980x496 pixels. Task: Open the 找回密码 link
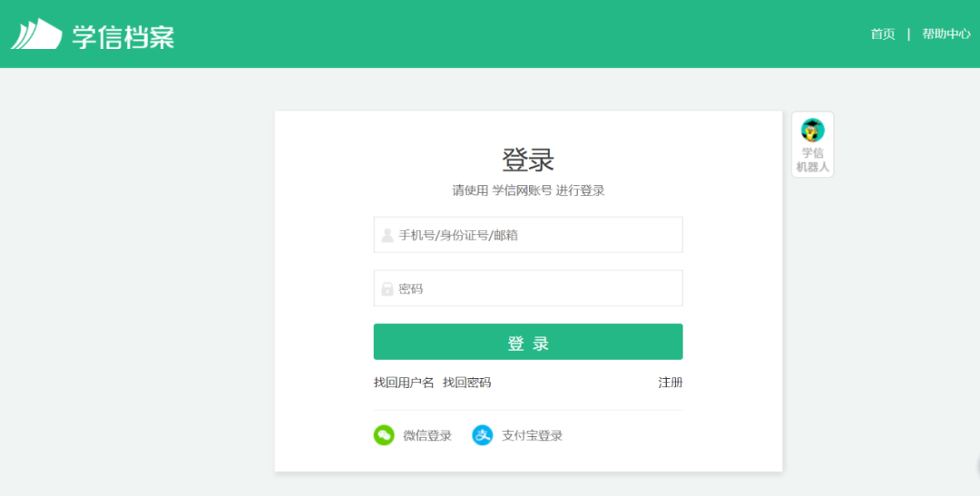click(x=467, y=383)
